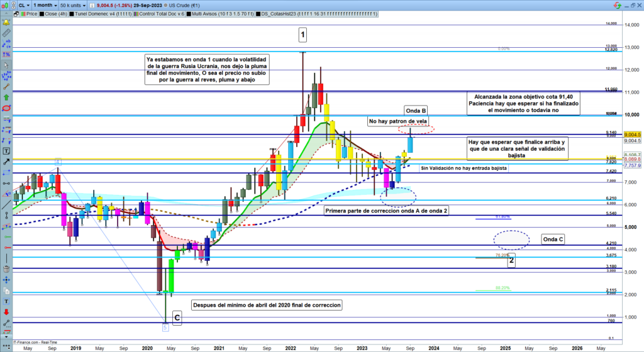
Task: Open the CL symbol dropdown
Action: coord(24,4)
